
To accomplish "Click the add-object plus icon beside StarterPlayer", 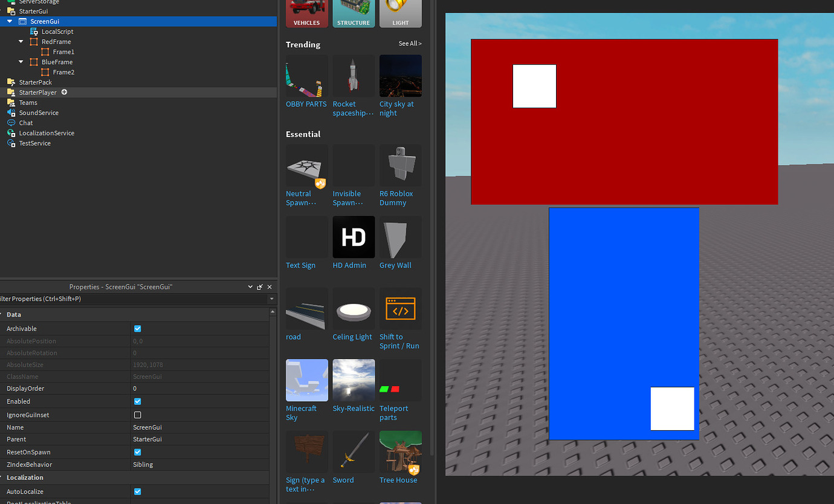I will click(x=64, y=92).
